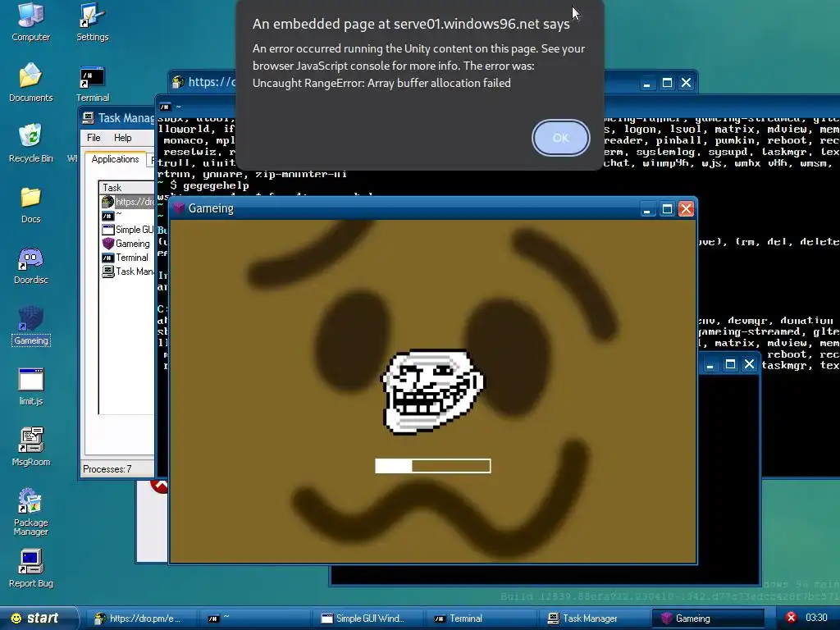The width and height of the screenshot is (840, 630).
Task: Close the small black terminal window behind Gameing
Action: click(749, 364)
